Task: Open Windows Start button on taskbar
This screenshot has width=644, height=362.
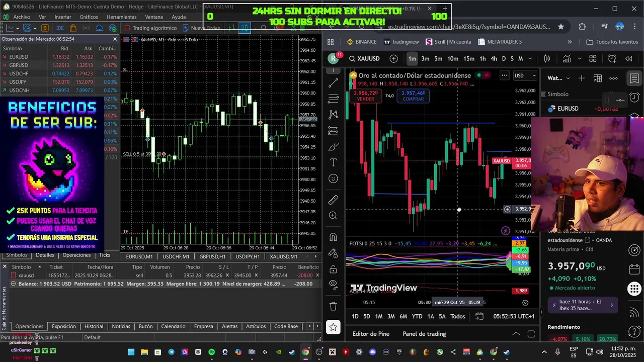Action: click(x=131, y=352)
